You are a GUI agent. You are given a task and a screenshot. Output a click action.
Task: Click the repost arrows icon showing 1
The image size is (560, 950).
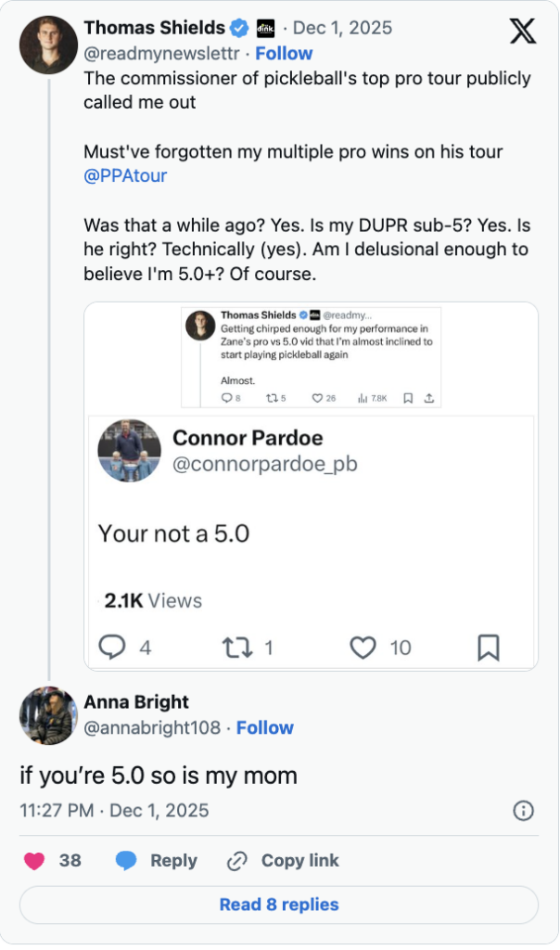coord(236,647)
